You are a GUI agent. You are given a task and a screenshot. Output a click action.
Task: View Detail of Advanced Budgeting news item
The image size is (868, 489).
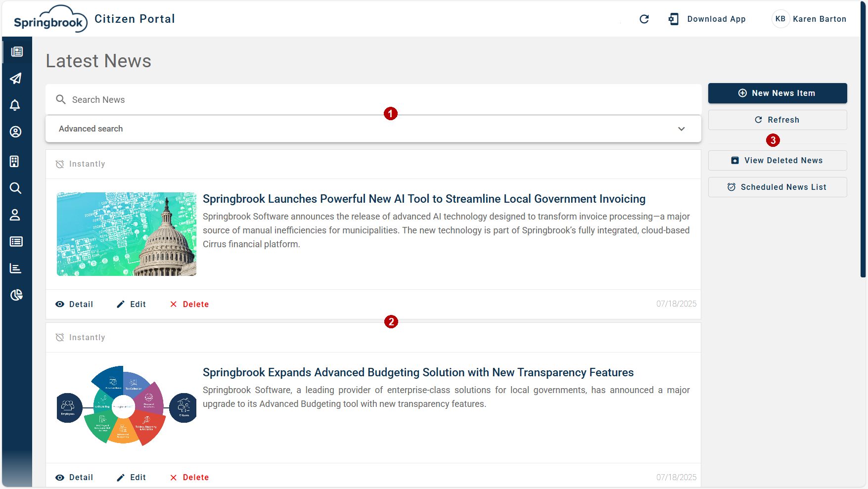[x=74, y=477]
